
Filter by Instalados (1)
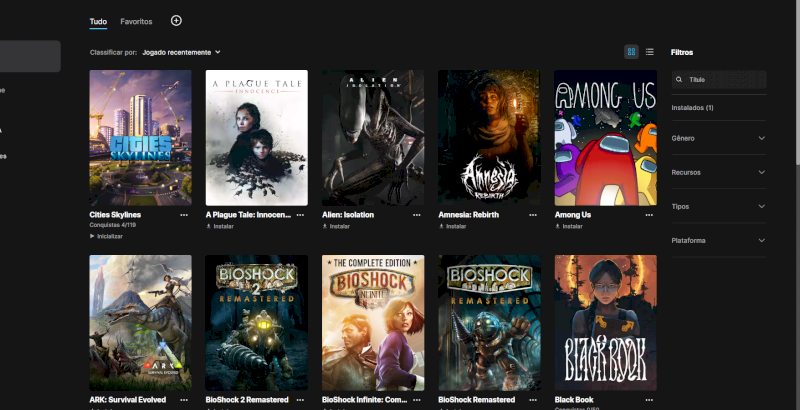pos(692,108)
